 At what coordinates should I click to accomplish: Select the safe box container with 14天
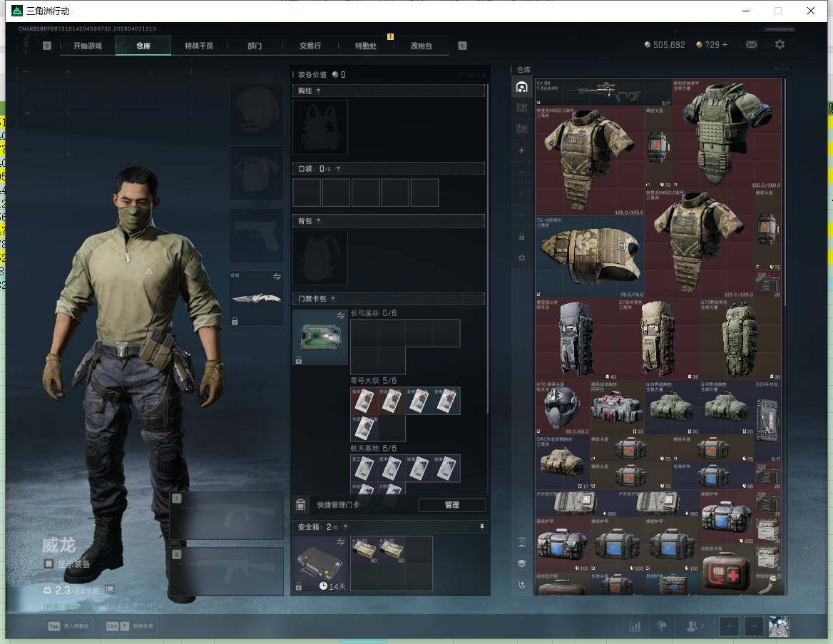[320, 563]
